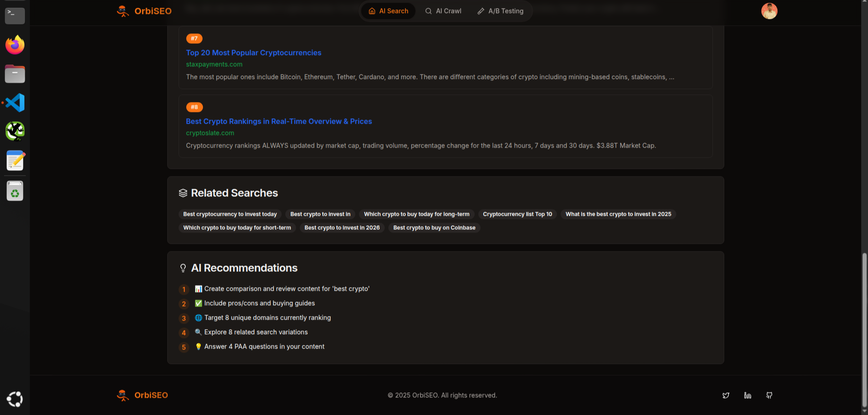Launch Firefox from the dock
The width and height of the screenshot is (868, 415).
click(15, 45)
